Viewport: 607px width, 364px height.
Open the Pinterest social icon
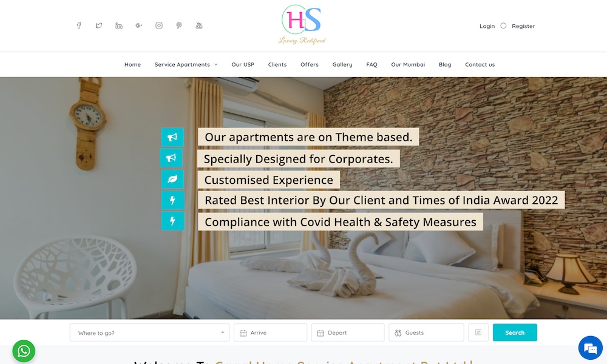[x=179, y=25]
